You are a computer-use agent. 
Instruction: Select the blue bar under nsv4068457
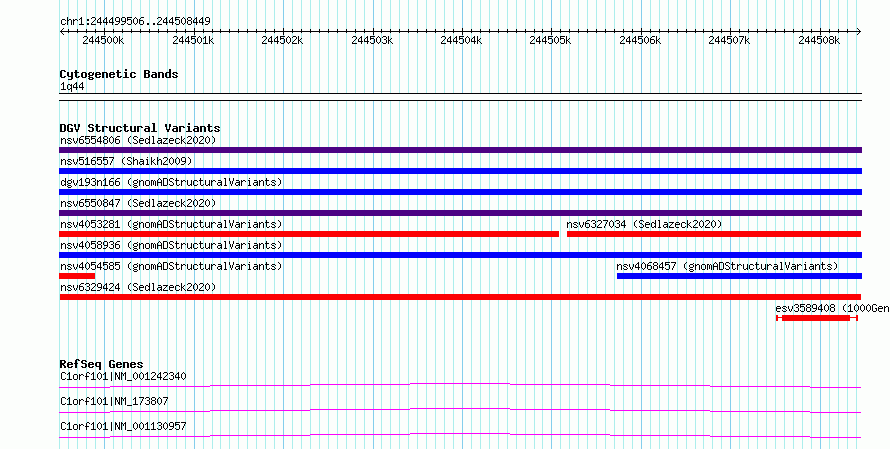[740, 276]
